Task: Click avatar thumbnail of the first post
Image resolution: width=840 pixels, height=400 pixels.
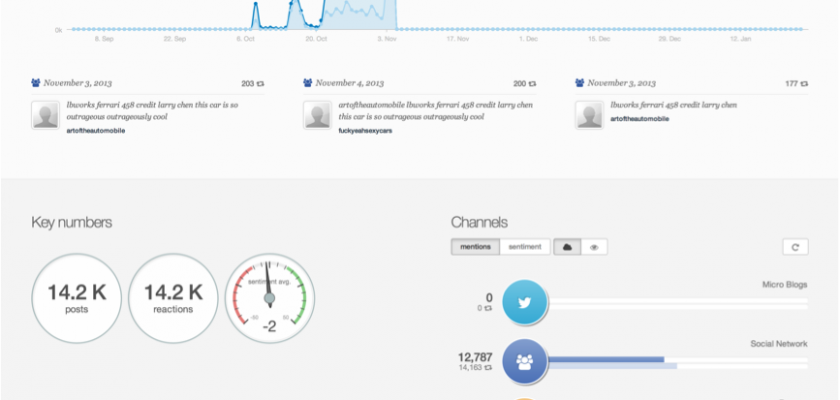Action: pos(45,115)
